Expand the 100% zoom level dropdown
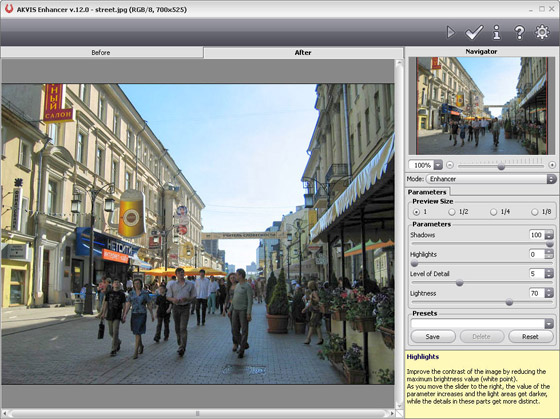Screen dimensions: 560x419 (x=438, y=165)
